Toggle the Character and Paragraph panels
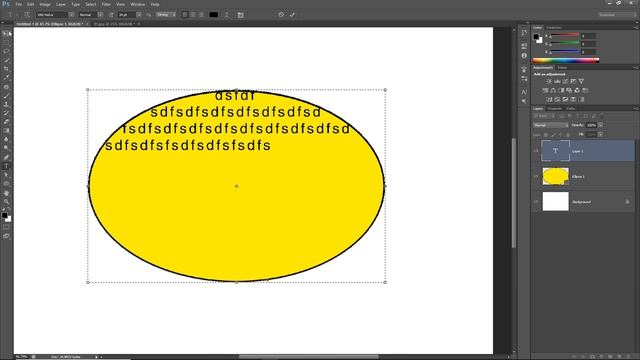Viewport: 640px width, 360px height. pos(240,15)
